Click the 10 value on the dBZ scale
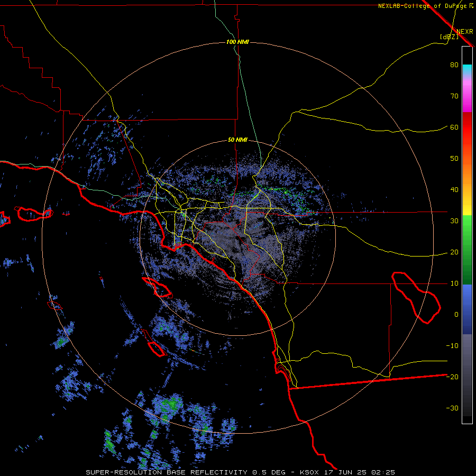 [x=454, y=283]
